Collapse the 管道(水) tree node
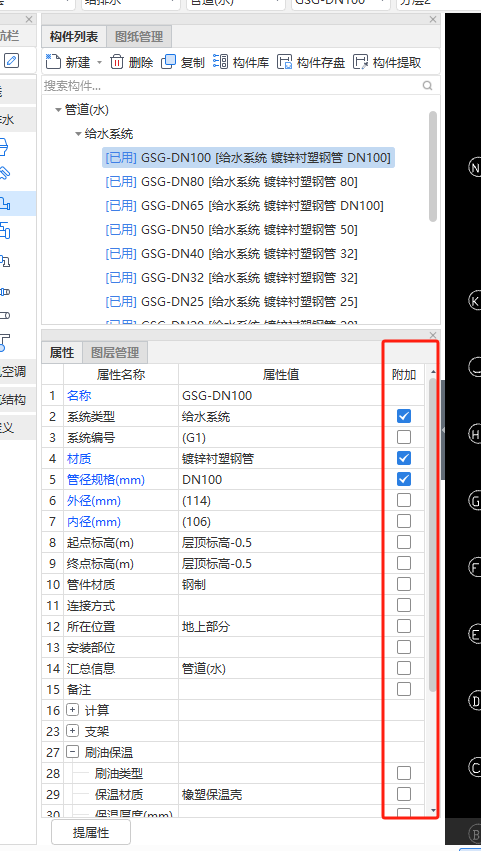Screen dimensions: 481x851 [58, 110]
